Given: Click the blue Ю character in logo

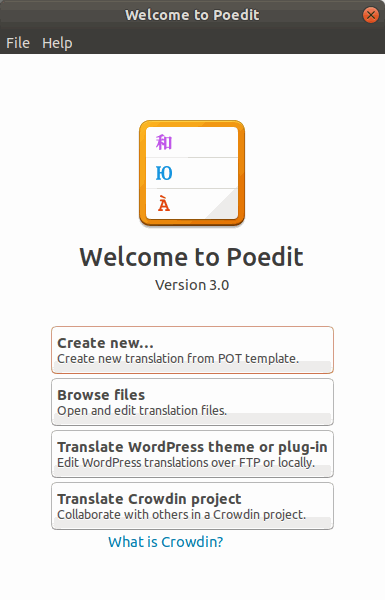Looking at the screenshot, I should click(x=164, y=173).
